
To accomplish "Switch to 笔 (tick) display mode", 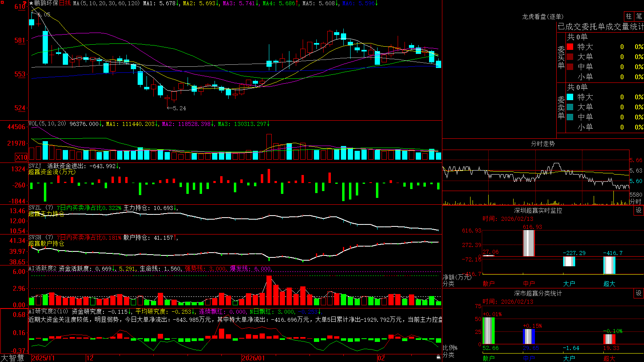I will pyautogui.click(x=639, y=16).
